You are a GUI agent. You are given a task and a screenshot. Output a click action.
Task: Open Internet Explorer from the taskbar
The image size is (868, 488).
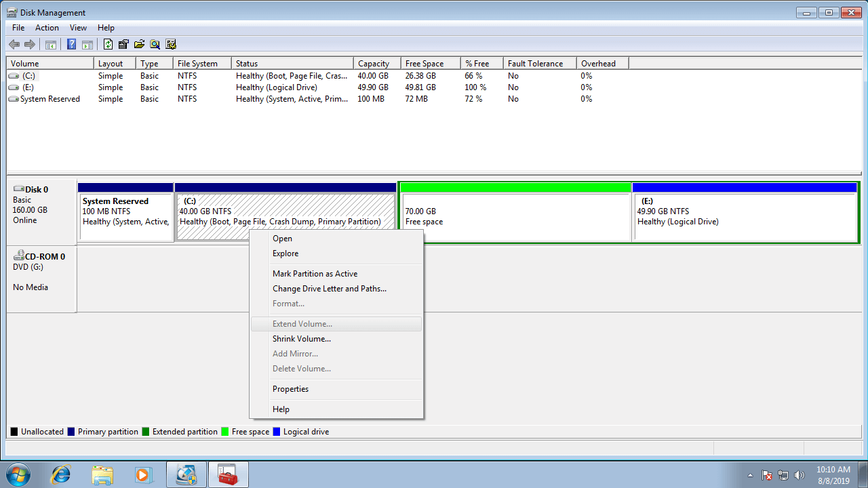(60, 474)
